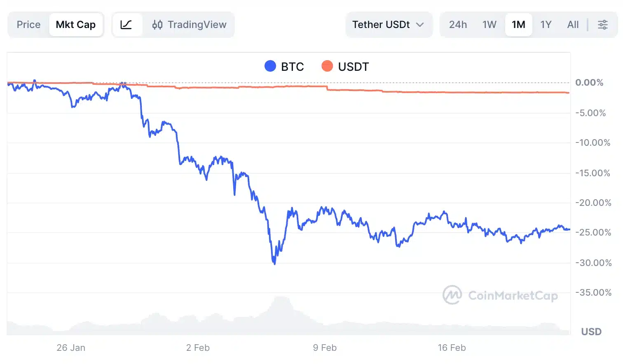The width and height of the screenshot is (623, 364).
Task: Select the candlestick comparison icon beside TradingView
Action: [x=157, y=25]
